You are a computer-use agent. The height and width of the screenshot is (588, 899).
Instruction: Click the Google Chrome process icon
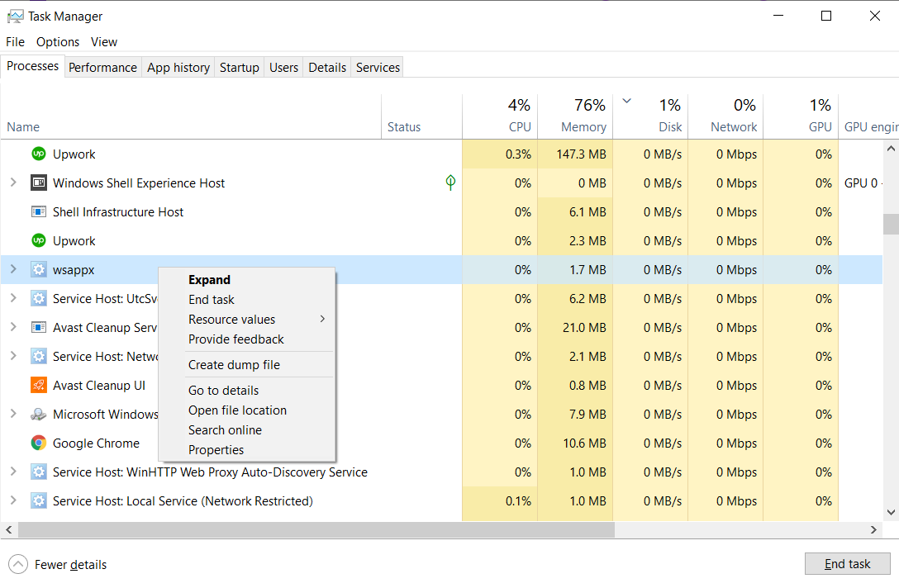[39, 443]
